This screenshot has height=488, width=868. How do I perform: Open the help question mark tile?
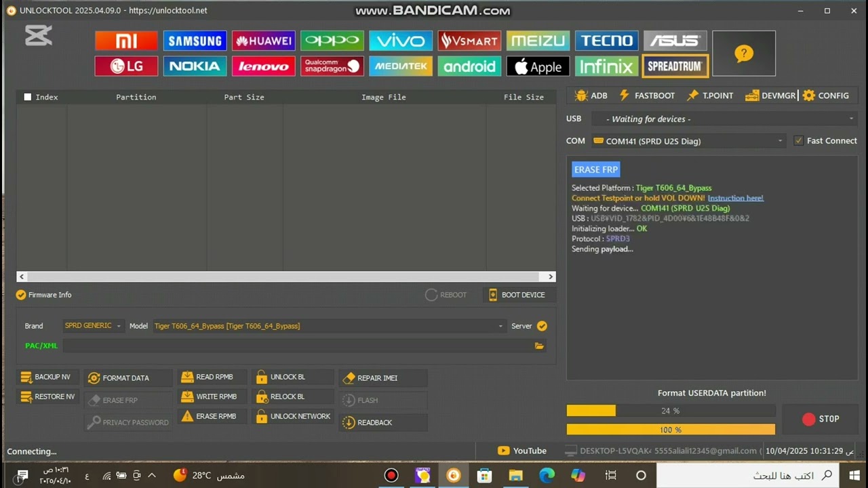pyautogui.click(x=744, y=54)
